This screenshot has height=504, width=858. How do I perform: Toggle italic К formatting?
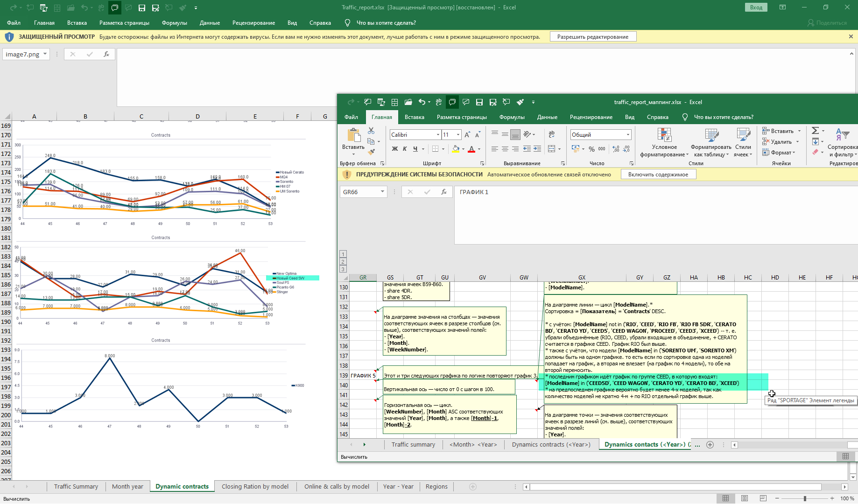click(405, 149)
